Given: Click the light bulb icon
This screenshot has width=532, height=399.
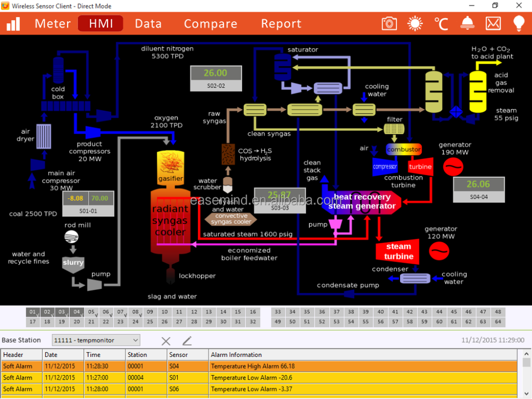Looking at the screenshot, I should click(x=519, y=23).
